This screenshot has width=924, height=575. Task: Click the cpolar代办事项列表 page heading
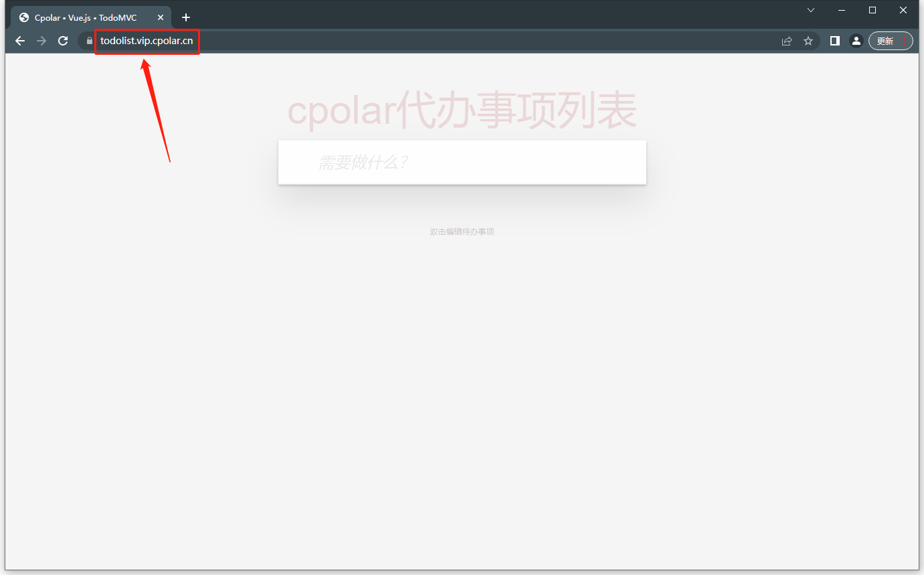(462, 108)
